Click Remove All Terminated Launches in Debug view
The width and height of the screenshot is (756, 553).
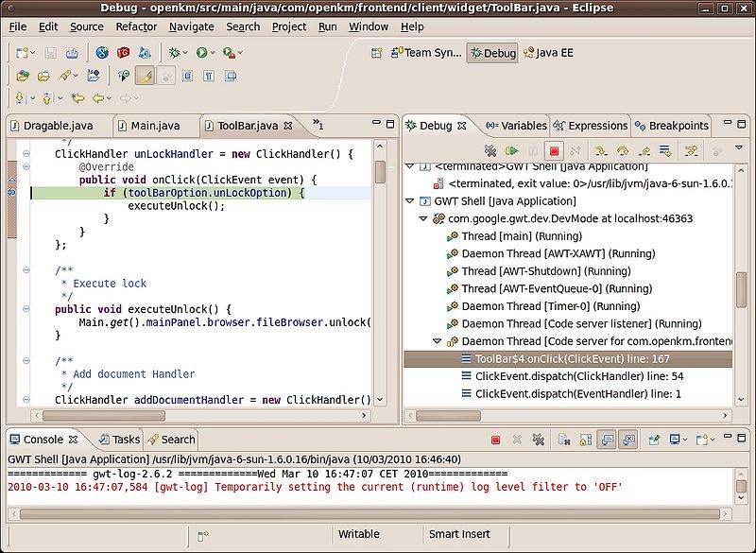(490, 151)
